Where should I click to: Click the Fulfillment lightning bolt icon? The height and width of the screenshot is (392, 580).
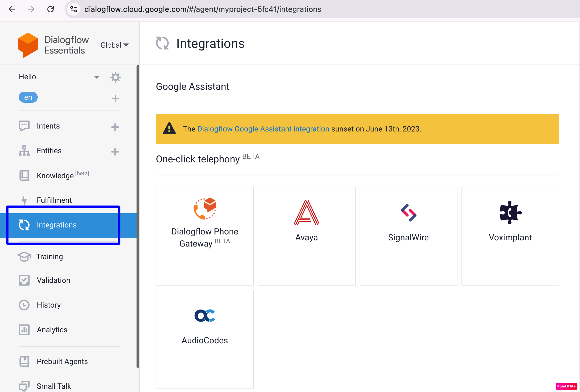[x=24, y=200]
